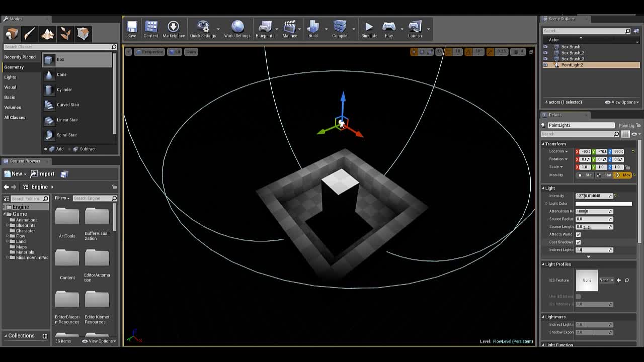Screen dimensions: 644x362
Task: Open the Scene Outliner View Options dropdown
Action: 622,102
